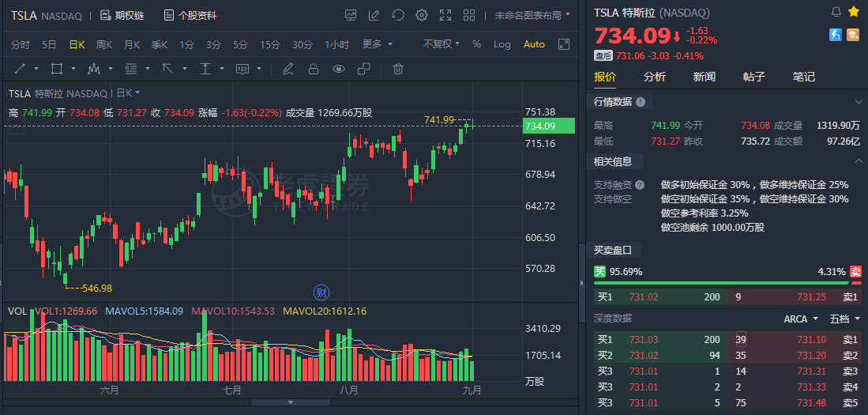Click the 财 earnings marker on chart

click(x=321, y=292)
